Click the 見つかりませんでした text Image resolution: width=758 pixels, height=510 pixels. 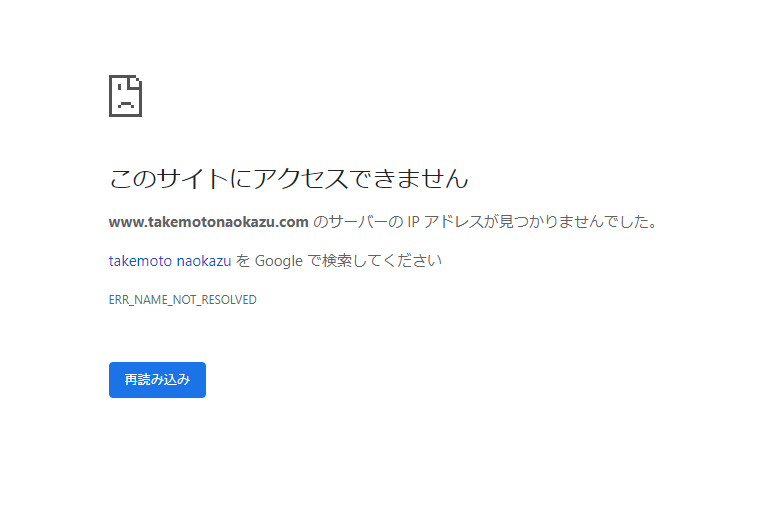point(577,222)
